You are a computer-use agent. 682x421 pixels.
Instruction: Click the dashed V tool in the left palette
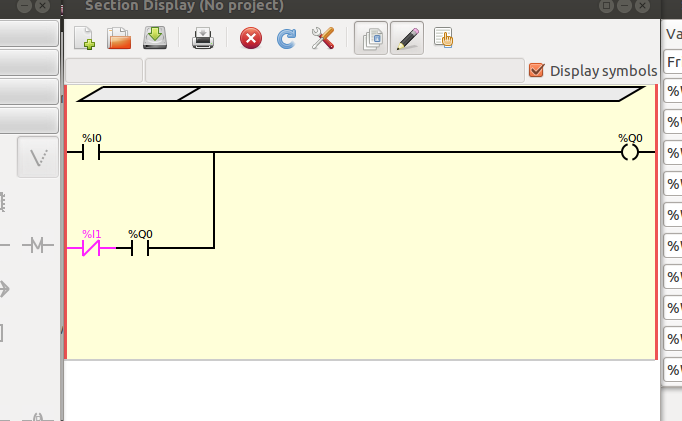click(38, 157)
